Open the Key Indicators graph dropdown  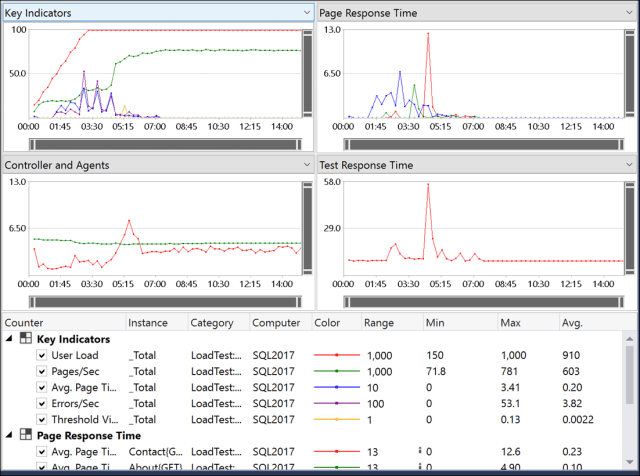[307, 13]
